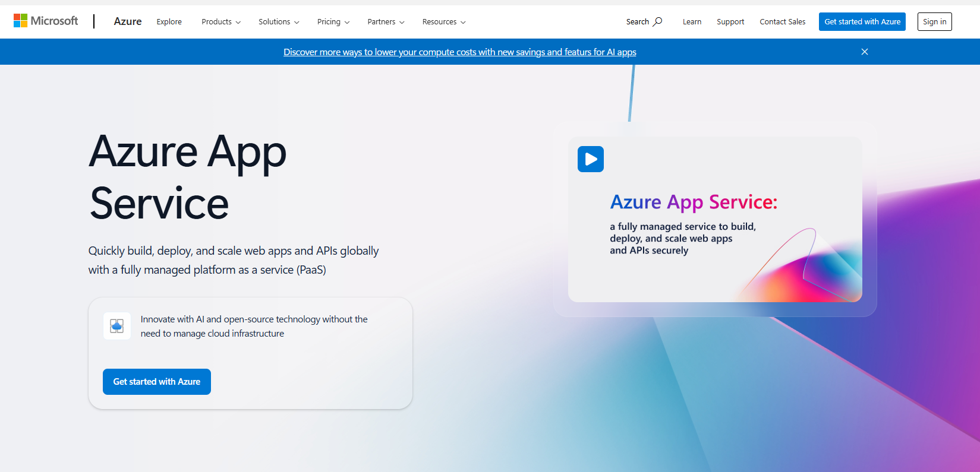
Task: Open the Explore menu item
Action: pyautogui.click(x=169, y=22)
